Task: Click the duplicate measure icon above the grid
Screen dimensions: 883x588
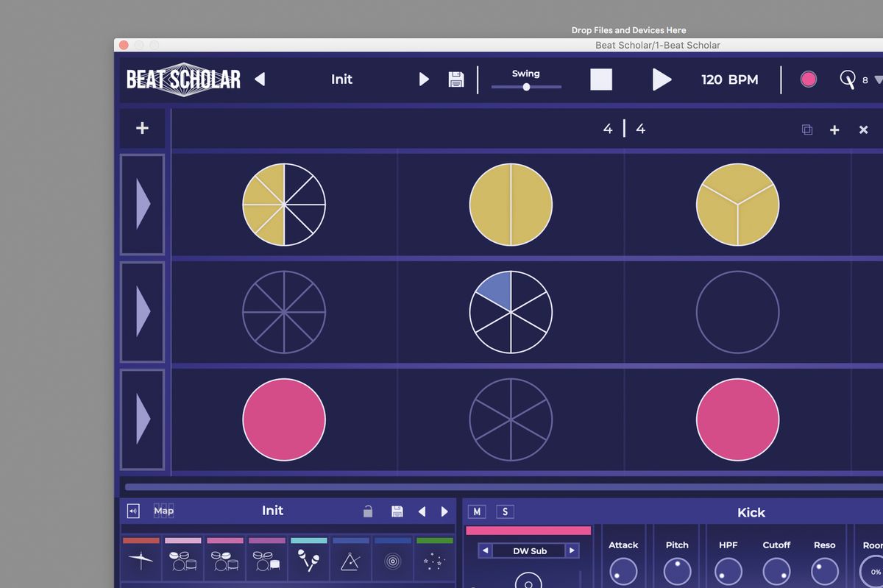Action: [x=806, y=129]
